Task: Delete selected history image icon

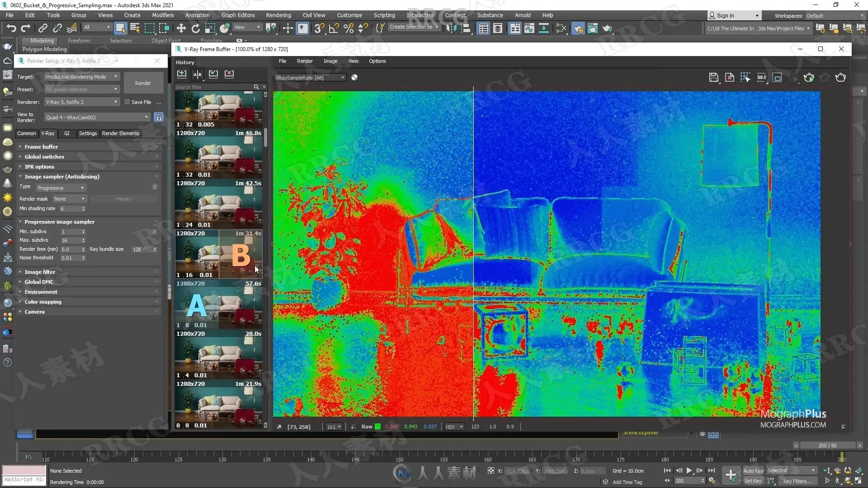Action: tap(229, 74)
